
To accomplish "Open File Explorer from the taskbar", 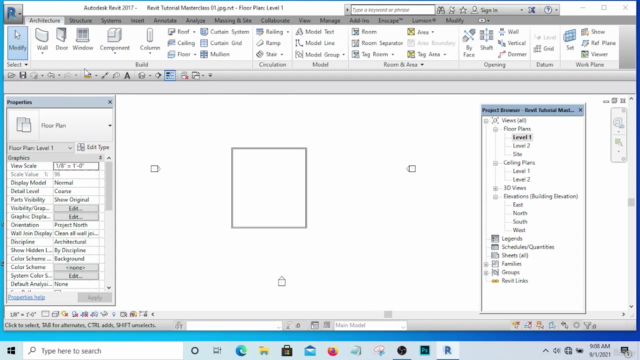I will pos(264,351).
